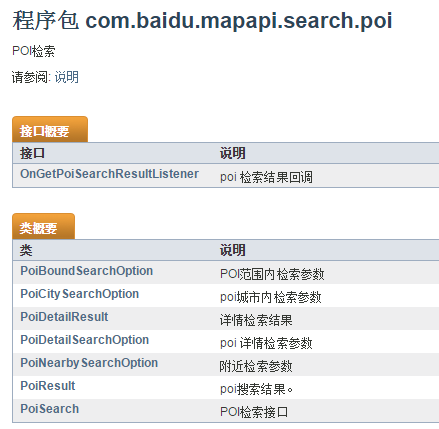Select the 类概要 tab header
The image size is (439, 429).
(x=43, y=226)
